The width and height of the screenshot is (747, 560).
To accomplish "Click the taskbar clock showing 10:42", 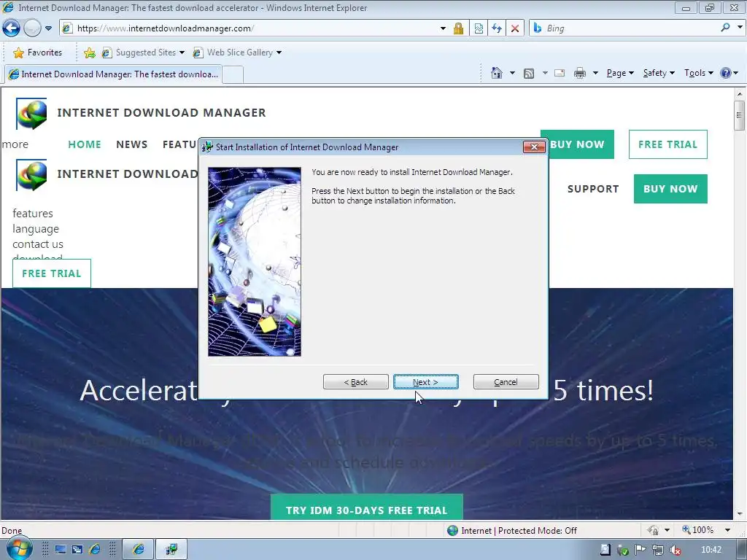I will [711, 550].
